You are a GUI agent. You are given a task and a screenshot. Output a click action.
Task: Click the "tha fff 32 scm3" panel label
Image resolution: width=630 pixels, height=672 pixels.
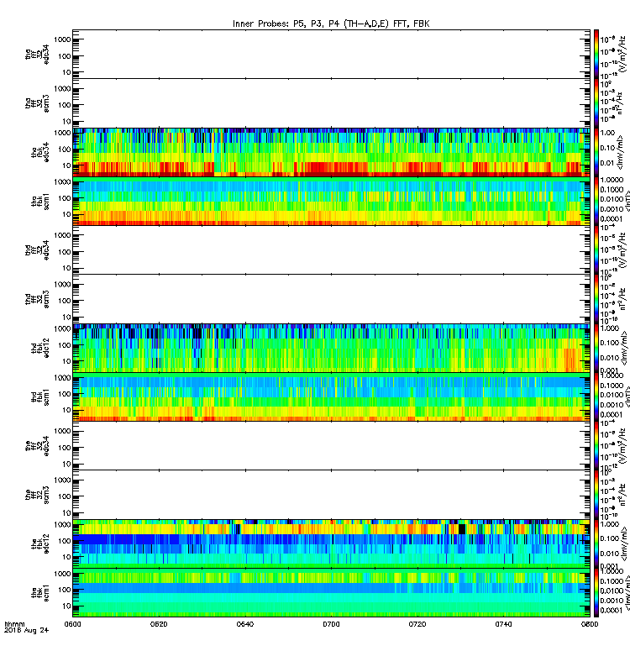37,103
